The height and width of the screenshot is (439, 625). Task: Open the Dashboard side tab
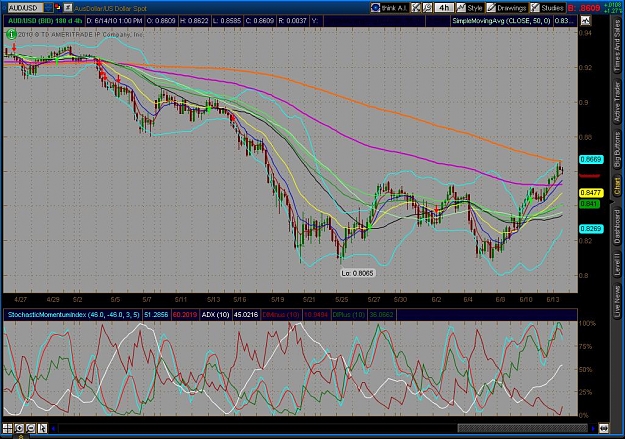click(x=617, y=225)
